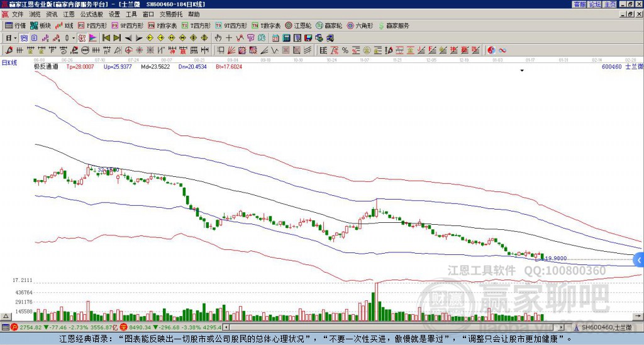Open the T数字表 tool

tap(266, 25)
